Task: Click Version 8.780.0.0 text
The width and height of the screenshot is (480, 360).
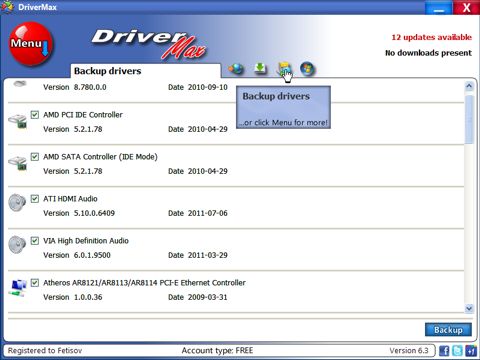Action: [75, 87]
